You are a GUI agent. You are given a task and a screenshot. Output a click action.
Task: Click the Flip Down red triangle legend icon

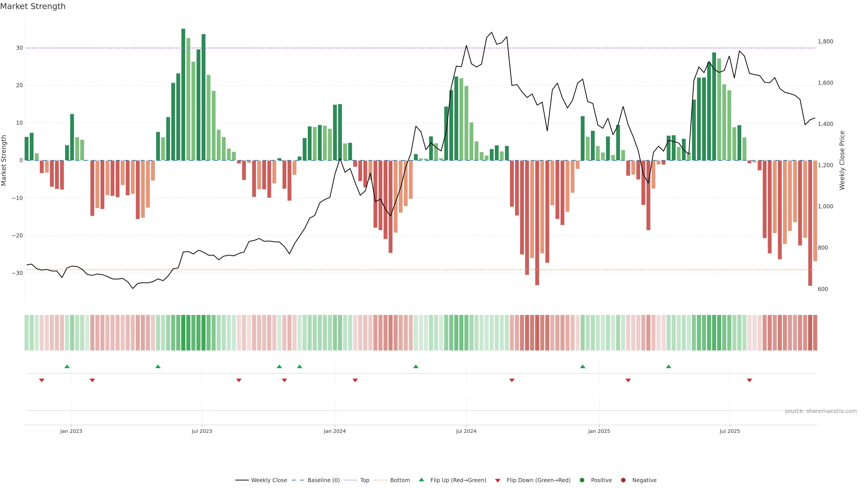[498, 480]
